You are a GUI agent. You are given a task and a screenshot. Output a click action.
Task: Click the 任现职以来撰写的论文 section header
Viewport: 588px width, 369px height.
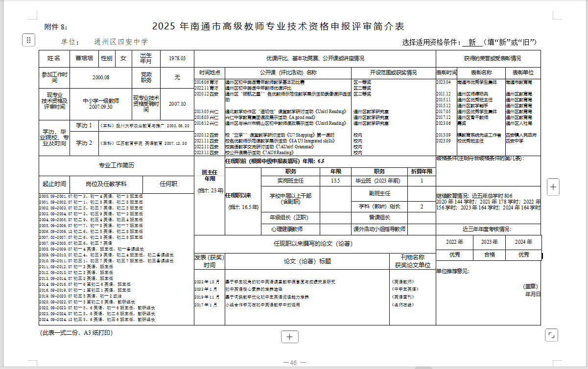tap(315, 244)
